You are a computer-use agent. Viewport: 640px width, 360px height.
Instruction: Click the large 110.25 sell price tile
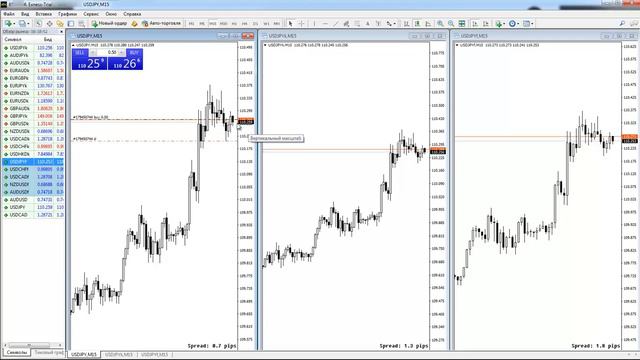pos(89,63)
